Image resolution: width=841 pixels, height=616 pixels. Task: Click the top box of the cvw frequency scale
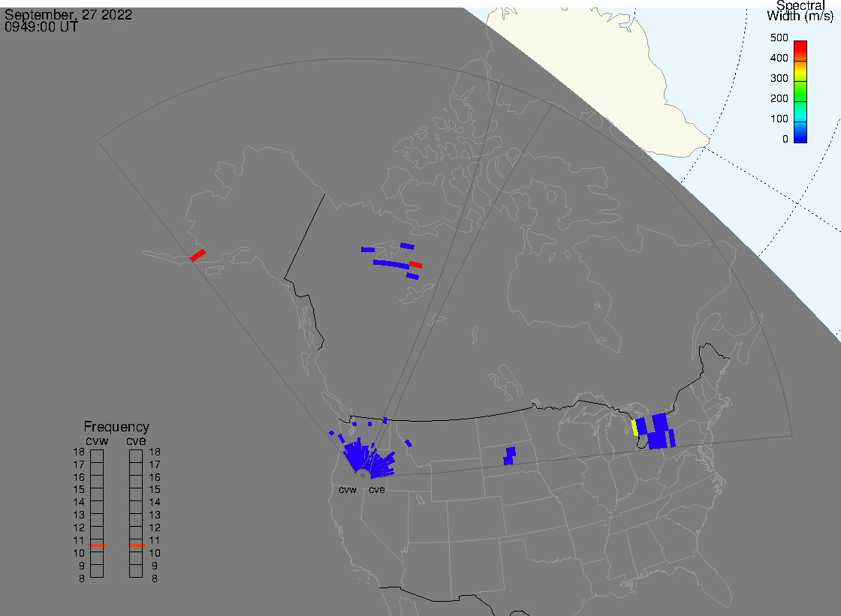click(97, 456)
